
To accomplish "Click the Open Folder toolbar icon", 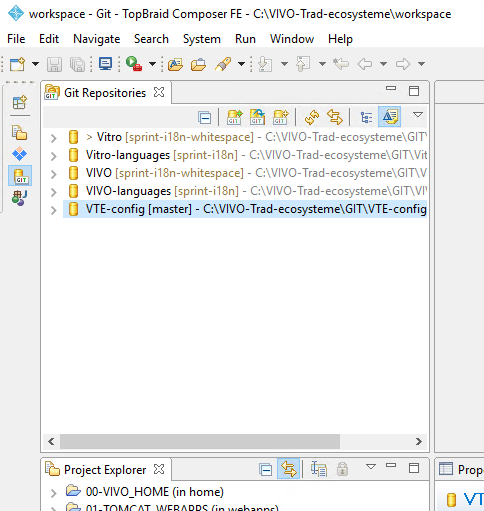I will (x=198, y=64).
